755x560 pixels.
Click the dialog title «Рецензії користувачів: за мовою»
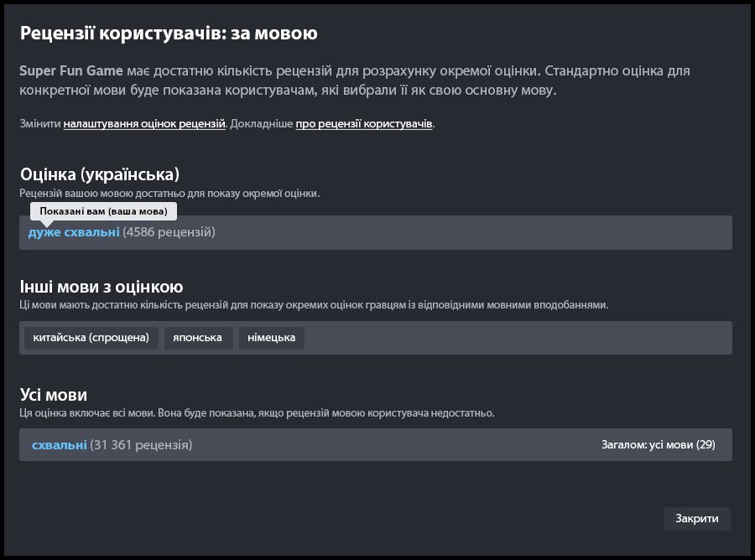click(x=168, y=33)
